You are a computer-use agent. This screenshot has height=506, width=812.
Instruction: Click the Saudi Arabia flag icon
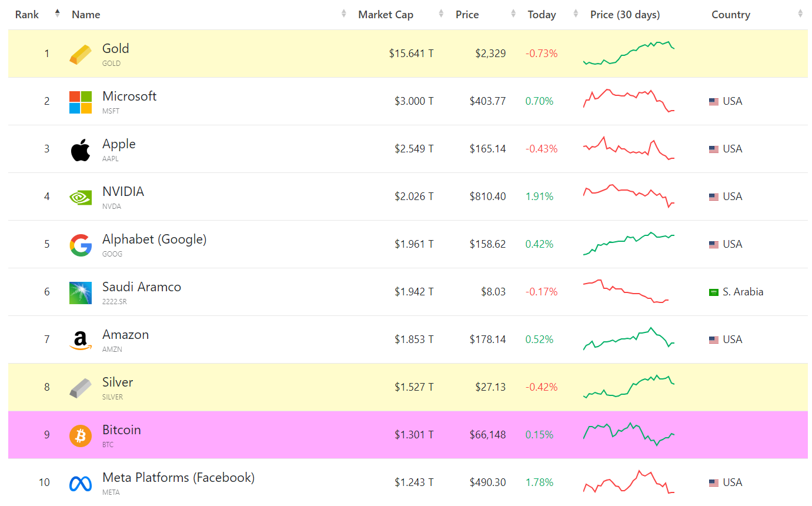pyautogui.click(x=714, y=292)
